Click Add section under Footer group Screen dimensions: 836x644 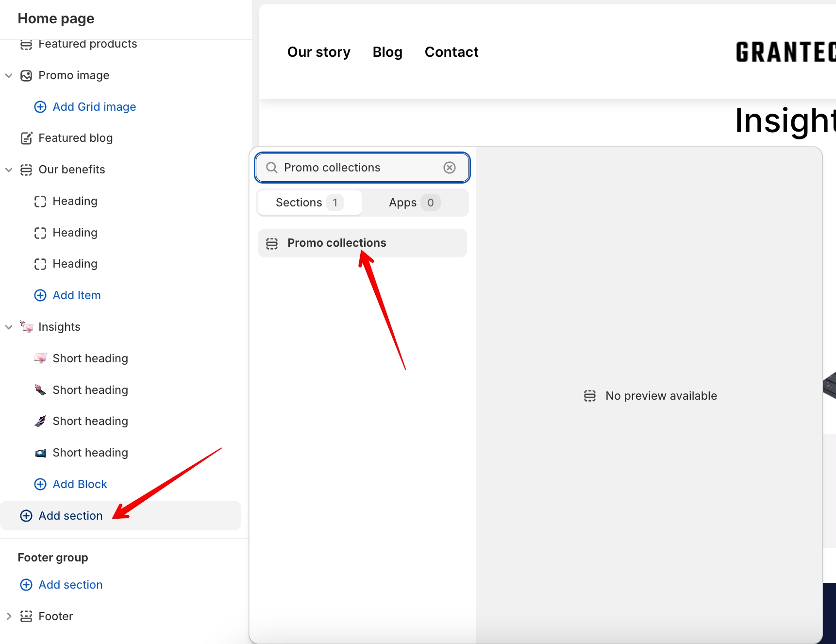70,585
